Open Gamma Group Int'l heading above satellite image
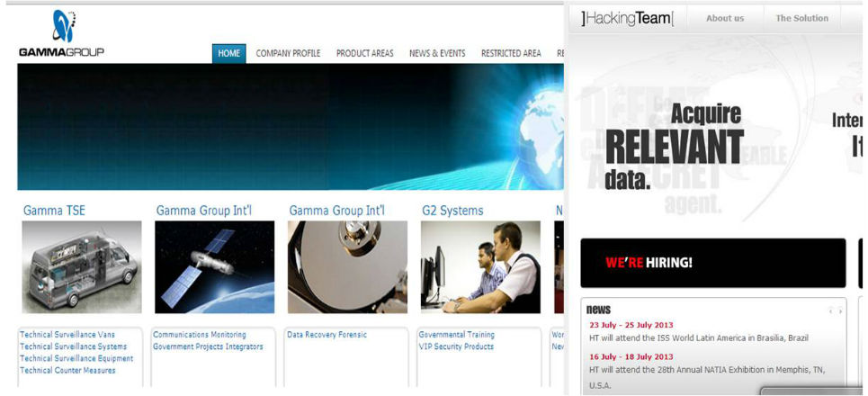The width and height of the screenshot is (868, 396). click(203, 211)
